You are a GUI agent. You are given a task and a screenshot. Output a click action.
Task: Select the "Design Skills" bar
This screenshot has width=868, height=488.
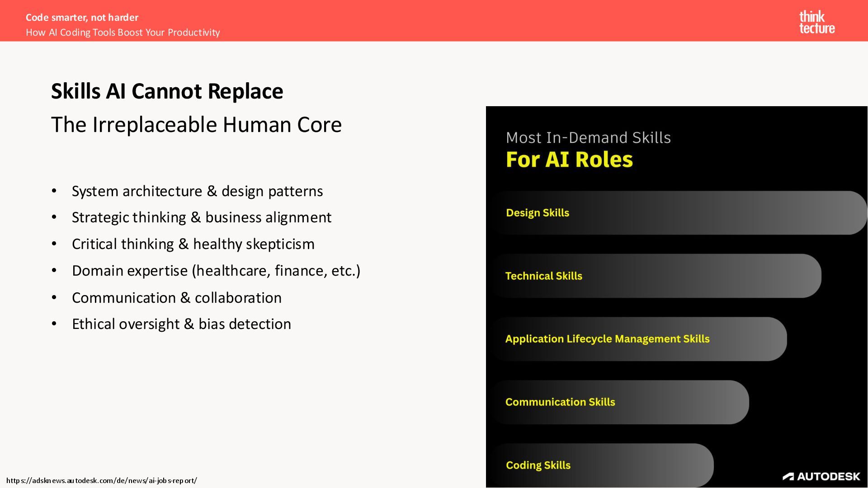click(678, 213)
